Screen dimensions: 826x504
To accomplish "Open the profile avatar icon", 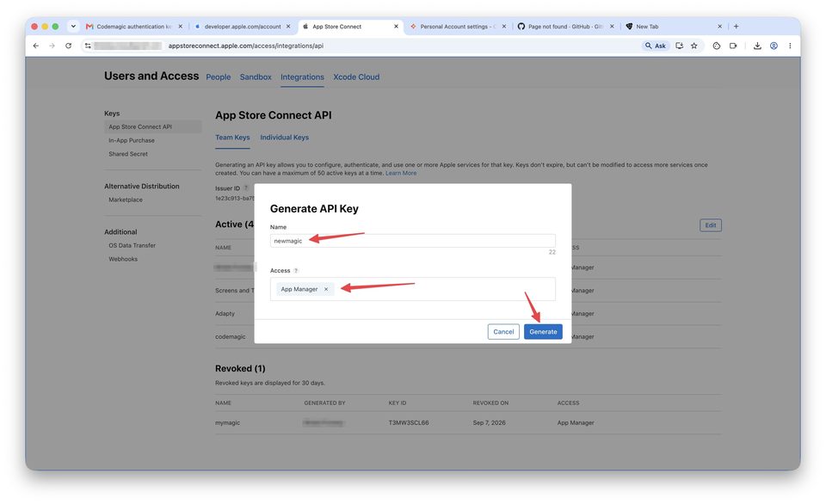I will [x=774, y=46].
